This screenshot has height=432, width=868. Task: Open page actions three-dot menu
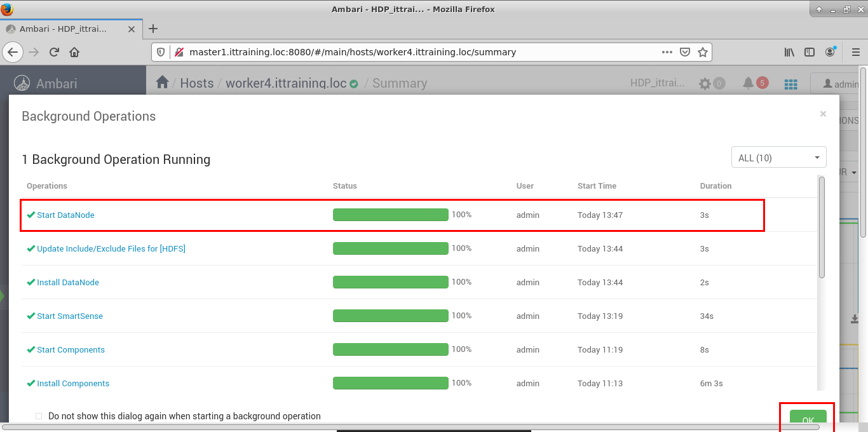(x=667, y=52)
